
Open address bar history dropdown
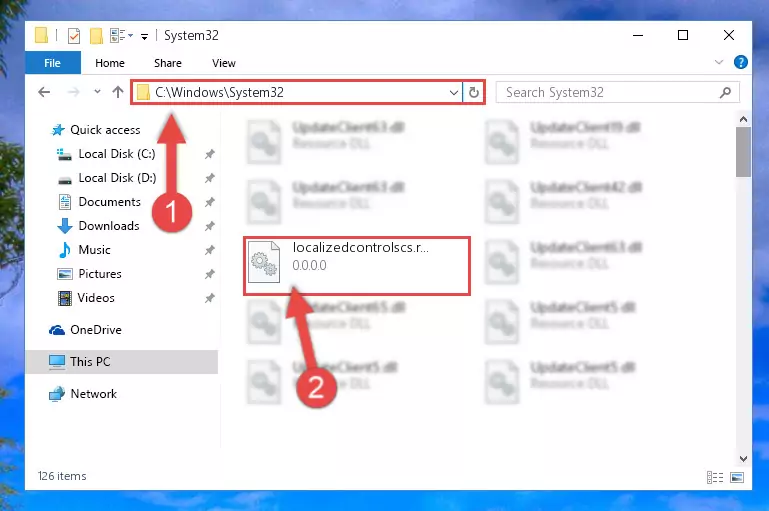click(454, 92)
